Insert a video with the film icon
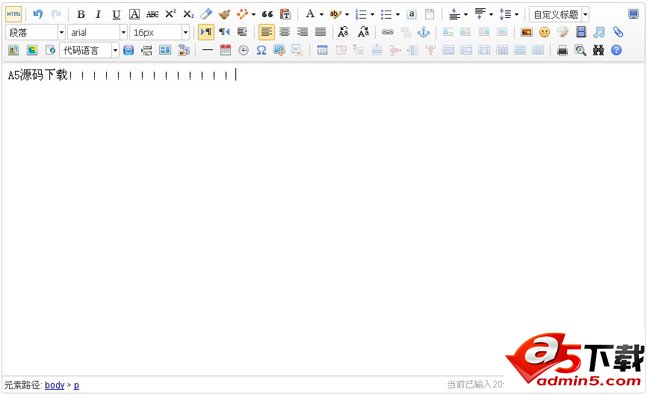 pos(581,32)
